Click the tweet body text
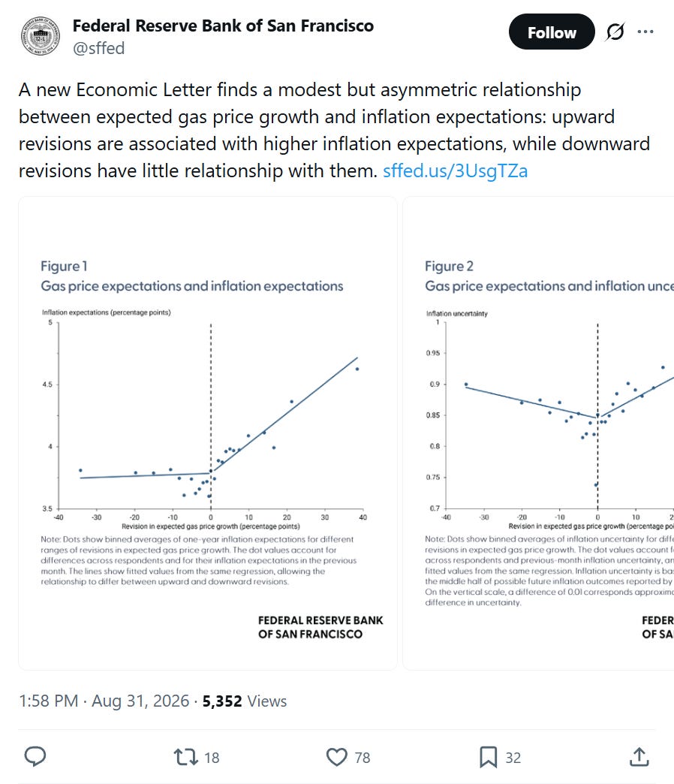The image size is (674, 784). tap(334, 130)
